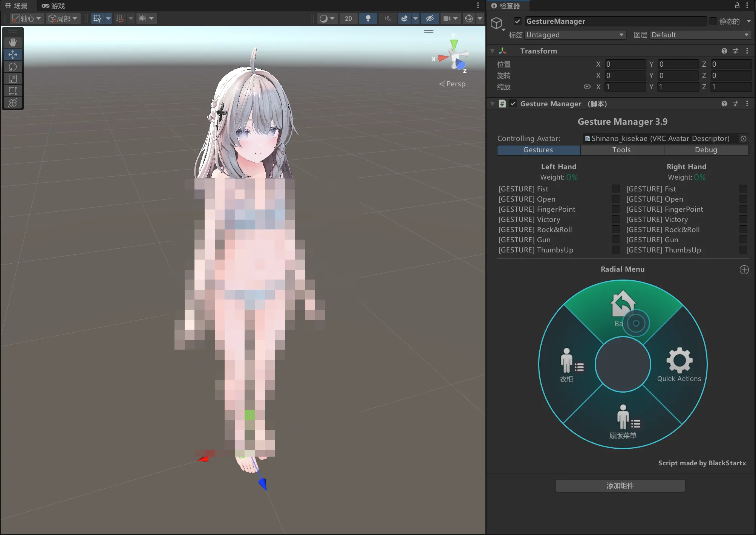756x535 pixels.
Task: Switch to the Tools tab
Action: (x=622, y=150)
